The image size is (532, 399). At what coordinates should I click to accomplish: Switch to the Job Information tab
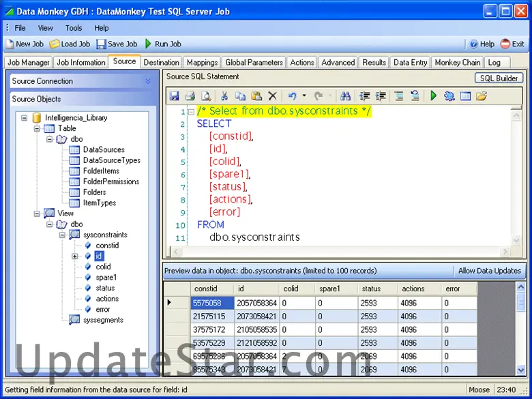(80, 63)
